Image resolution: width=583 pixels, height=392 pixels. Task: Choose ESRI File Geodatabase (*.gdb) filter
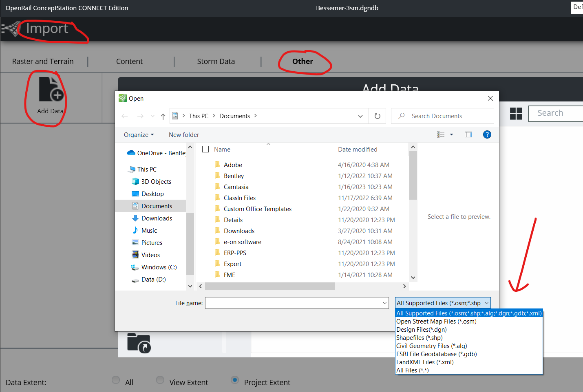tap(469, 354)
